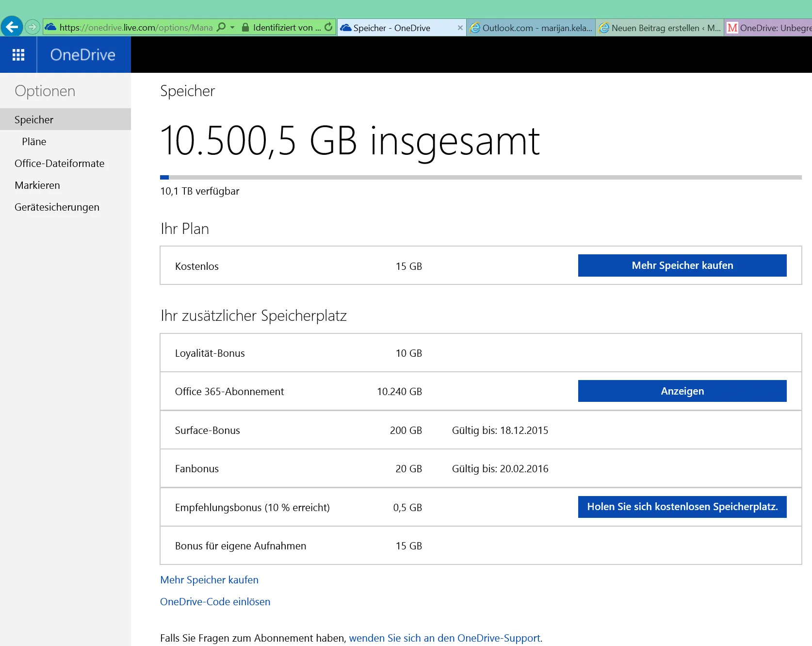This screenshot has width=812, height=646.
Task: Click the OneDrive cloud favicon in address bar
Action: [x=50, y=27]
